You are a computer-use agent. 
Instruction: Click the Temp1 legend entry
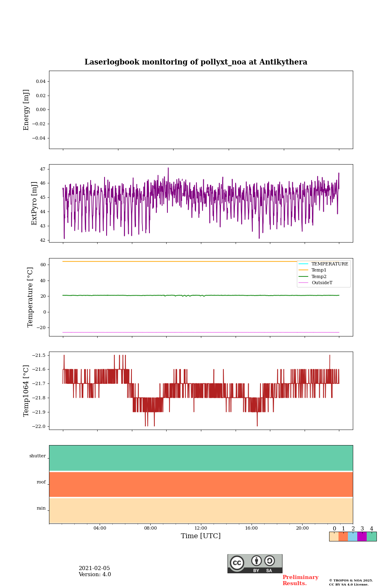tap(313, 270)
